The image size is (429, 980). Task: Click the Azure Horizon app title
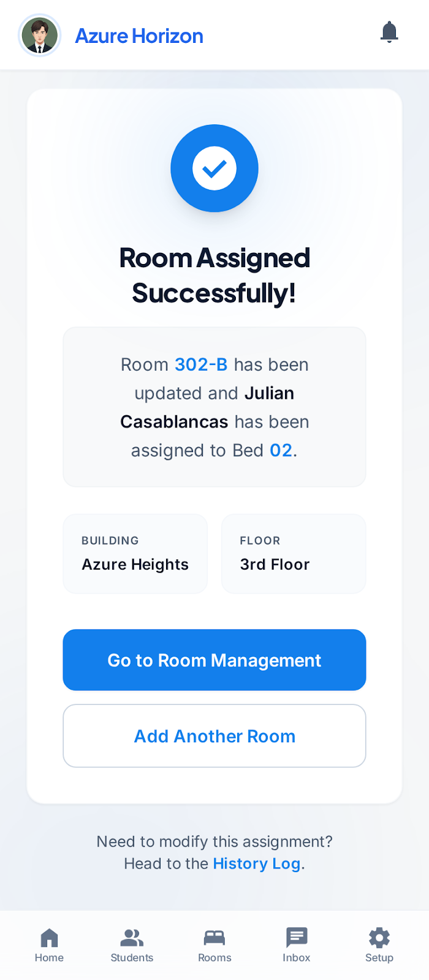139,36
